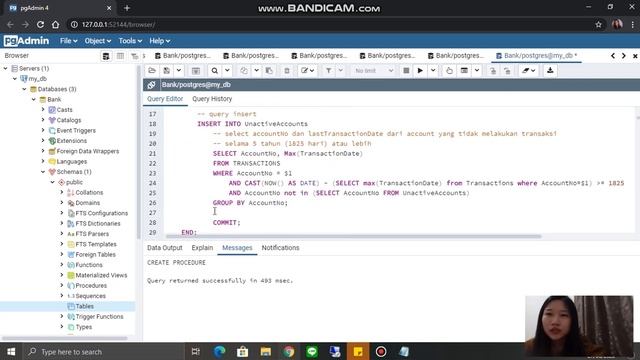640x360 pixels.
Task: Open the Edit pencil dropdown
Action: 307,71
